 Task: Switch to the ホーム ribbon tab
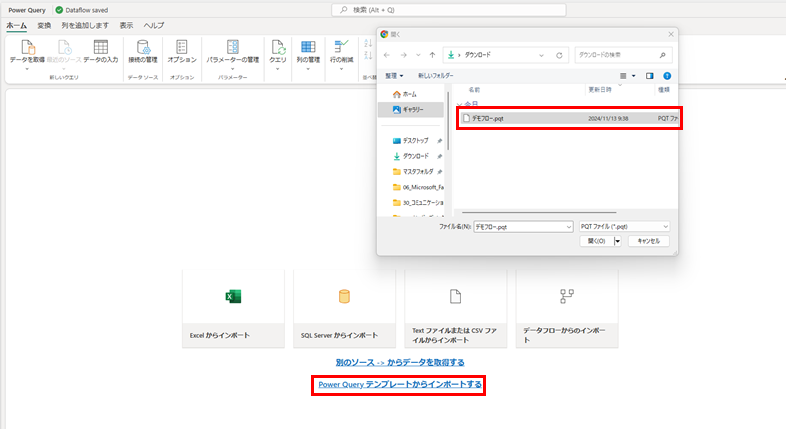coord(17,26)
